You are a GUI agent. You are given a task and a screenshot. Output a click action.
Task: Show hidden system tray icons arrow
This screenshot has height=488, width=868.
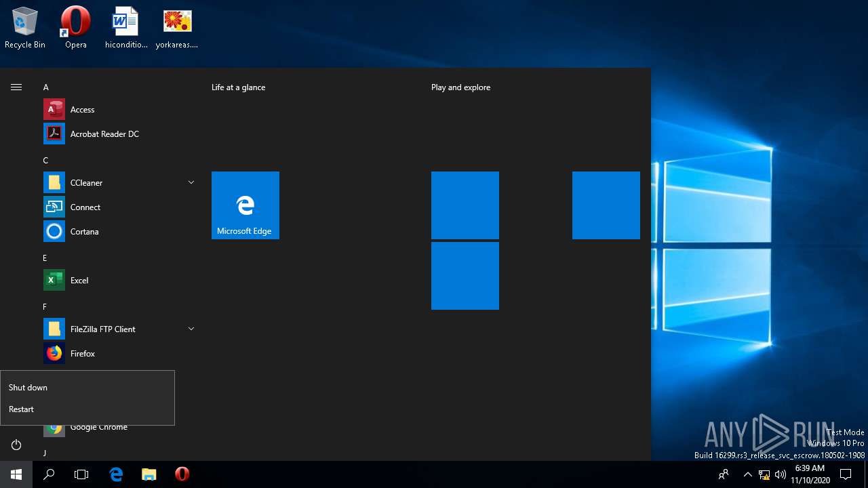(748, 474)
